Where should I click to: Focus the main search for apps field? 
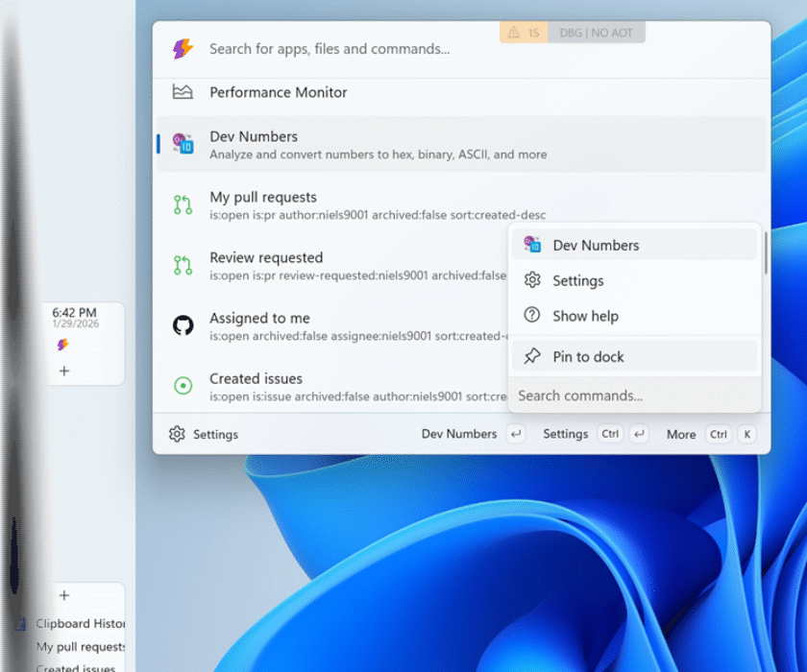point(346,49)
